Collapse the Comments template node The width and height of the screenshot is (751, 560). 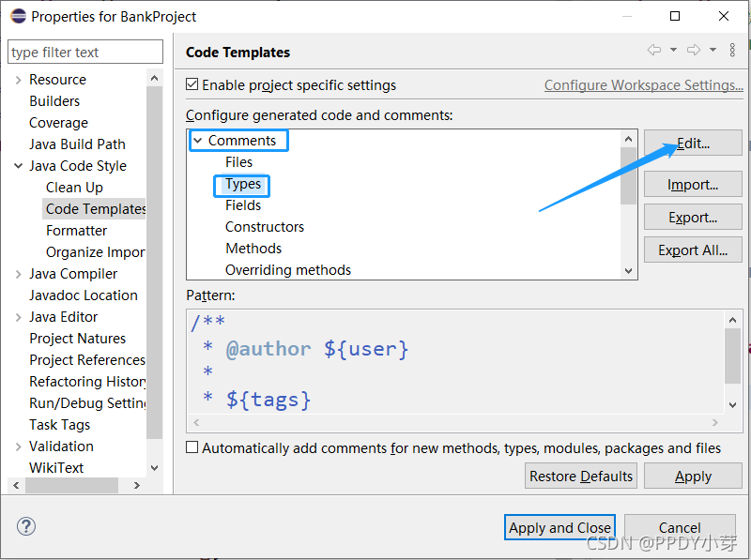[197, 141]
